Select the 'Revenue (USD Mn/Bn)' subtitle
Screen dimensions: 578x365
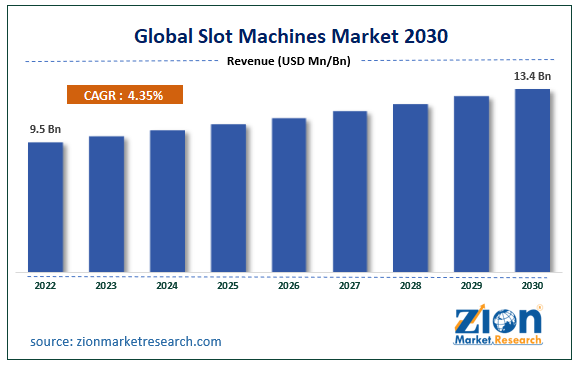click(x=289, y=61)
